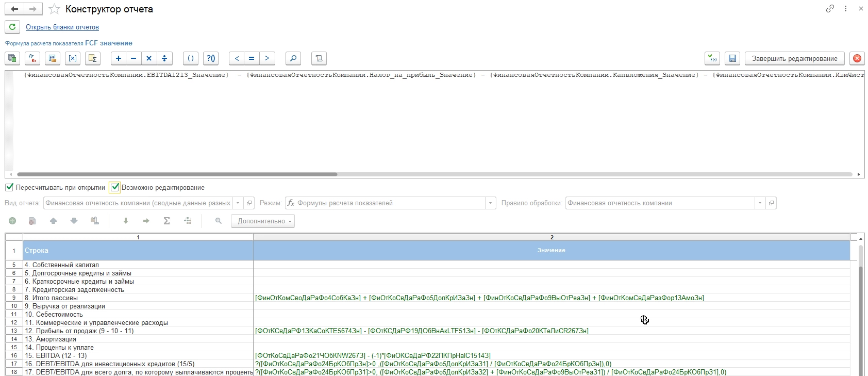Insert parentheses into the formula
The height and width of the screenshot is (376, 868).
pyautogui.click(x=191, y=58)
